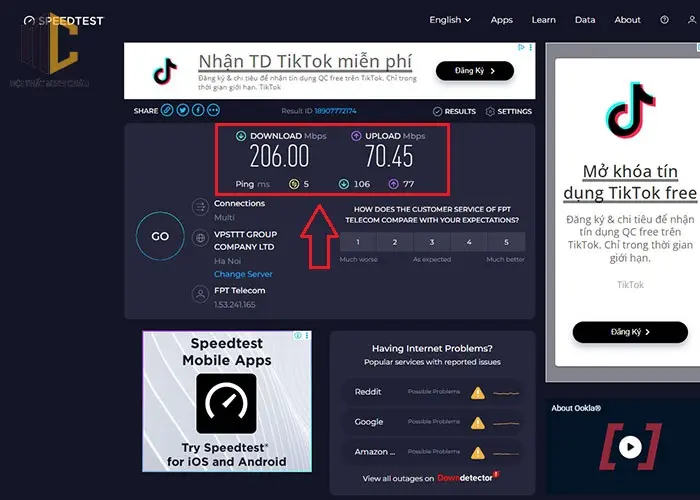Screen dimensions: 700x500
Task: Click Đăng Ký button in side ad
Action: (x=630, y=332)
